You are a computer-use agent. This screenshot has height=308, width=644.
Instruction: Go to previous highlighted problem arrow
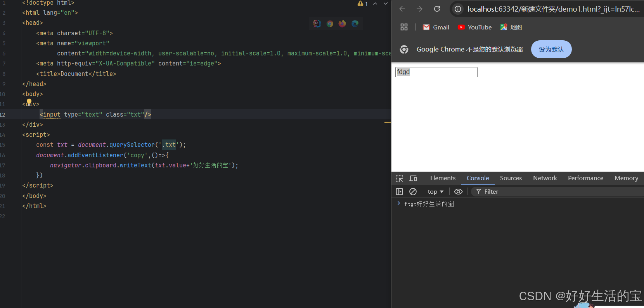pyautogui.click(x=375, y=3)
